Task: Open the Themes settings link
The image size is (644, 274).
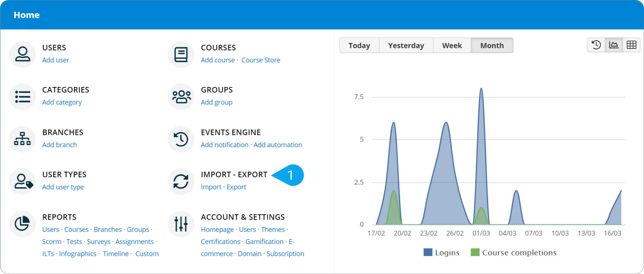Action: 273,229
